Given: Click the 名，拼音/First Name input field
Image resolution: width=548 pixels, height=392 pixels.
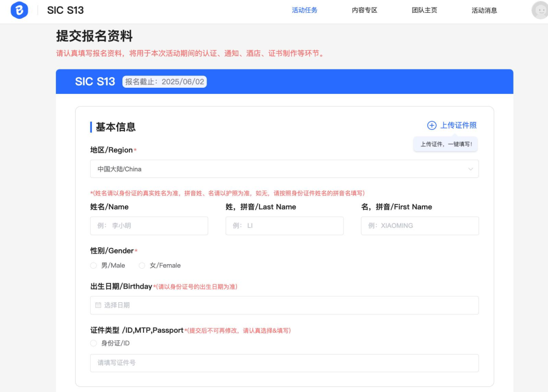Looking at the screenshot, I should tap(420, 226).
